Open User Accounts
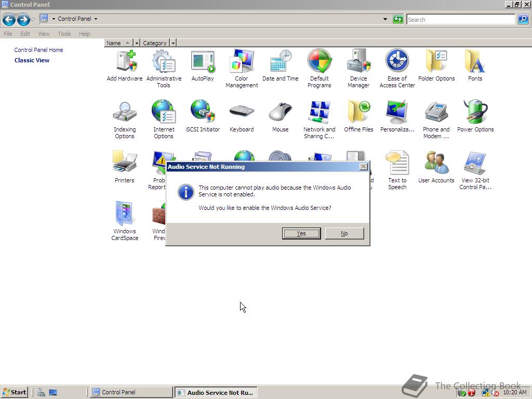This screenshot has height=399, width=532. [436, 168]
